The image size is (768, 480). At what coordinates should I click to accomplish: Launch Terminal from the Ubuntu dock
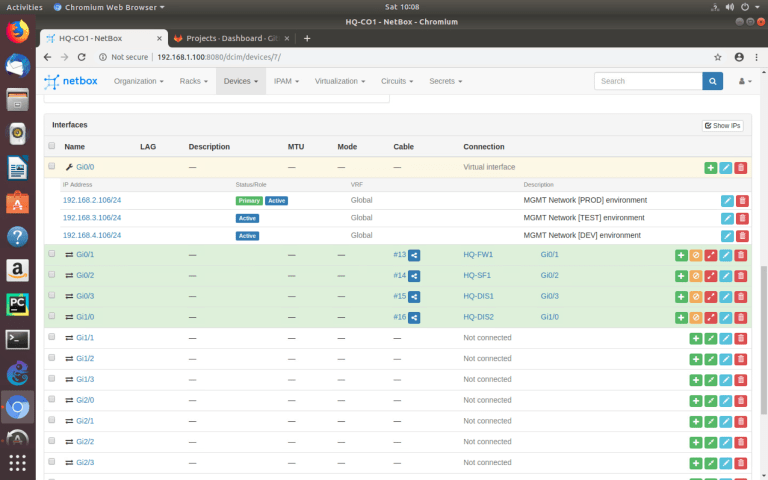tap(18, 339)
